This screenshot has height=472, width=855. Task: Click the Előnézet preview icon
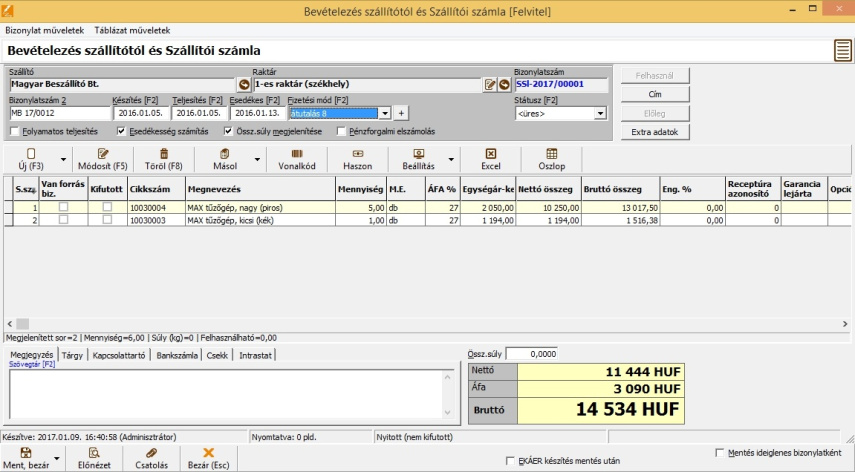(94, 453)
